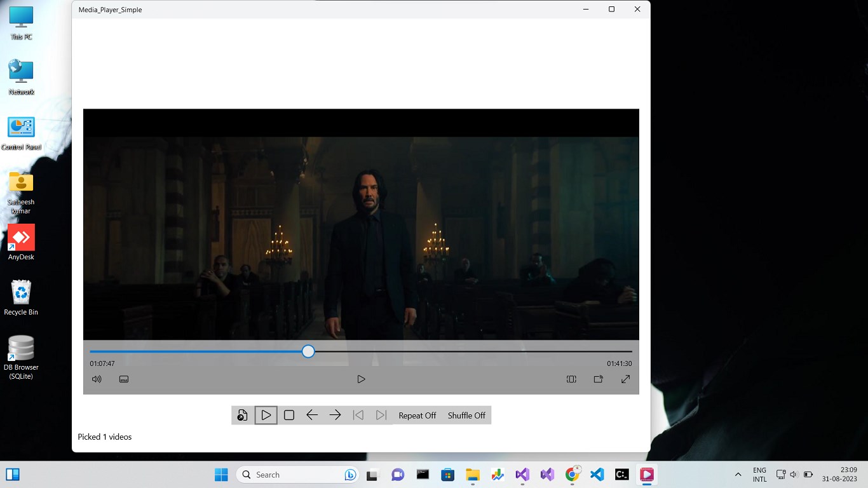This screenshot has width=868, height=488.
Task: Open the subtitles menu in the player
Action: tap(124, 379)
